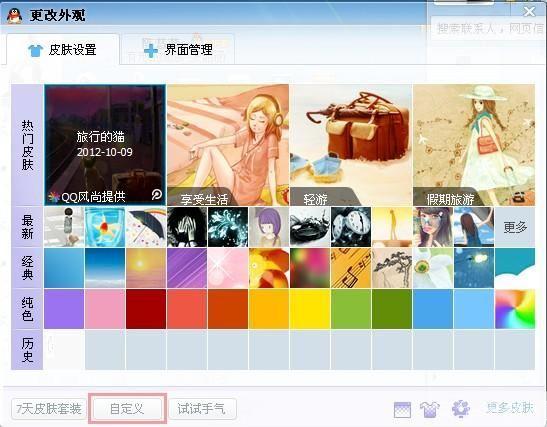Click the 试试手气 button
This screenshot has height=427, width=547.
(202, 409)
